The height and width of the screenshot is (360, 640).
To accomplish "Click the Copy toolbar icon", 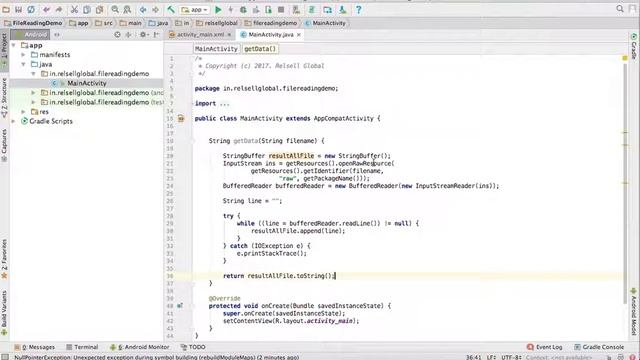I will 87,9.
